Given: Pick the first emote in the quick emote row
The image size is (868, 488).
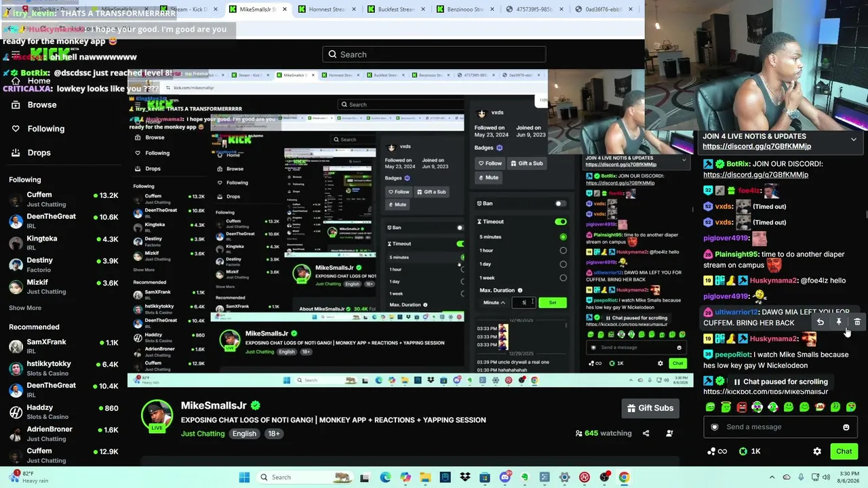Looking at the screenshot, I should coord(710,407).
